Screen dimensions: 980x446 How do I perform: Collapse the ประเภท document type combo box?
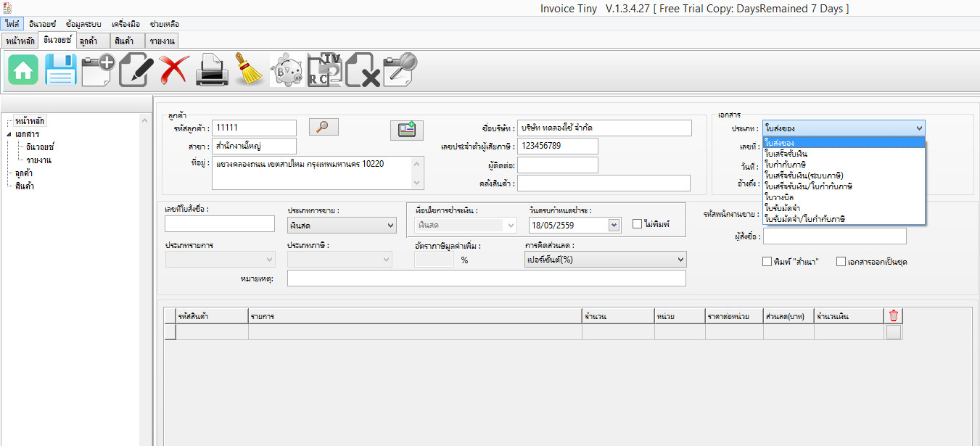pyautogui.click(x=844, y=128)
